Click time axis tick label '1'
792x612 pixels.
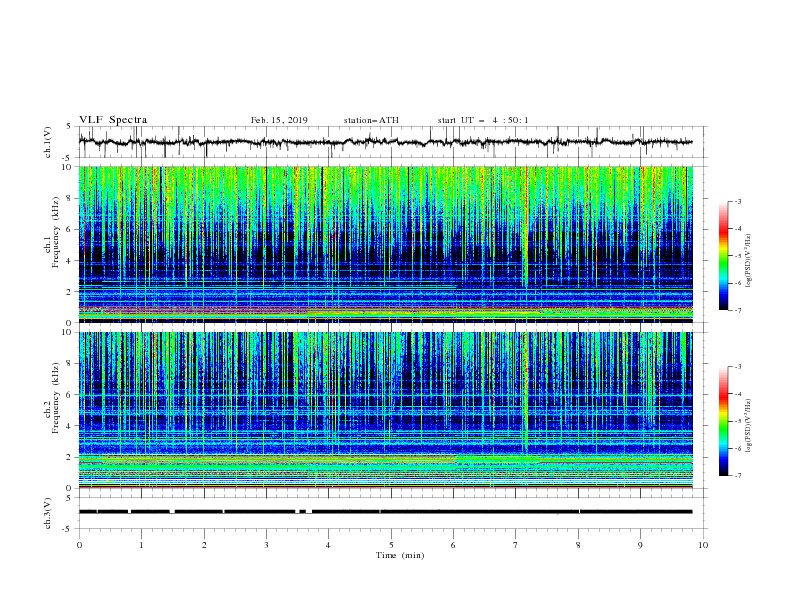[x=142, y=545]
